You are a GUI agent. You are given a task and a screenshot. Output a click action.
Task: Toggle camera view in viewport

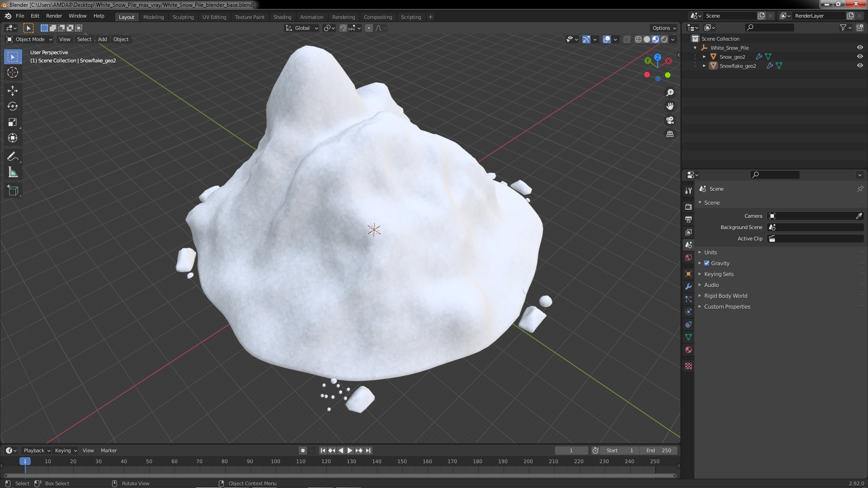point(670,121)
